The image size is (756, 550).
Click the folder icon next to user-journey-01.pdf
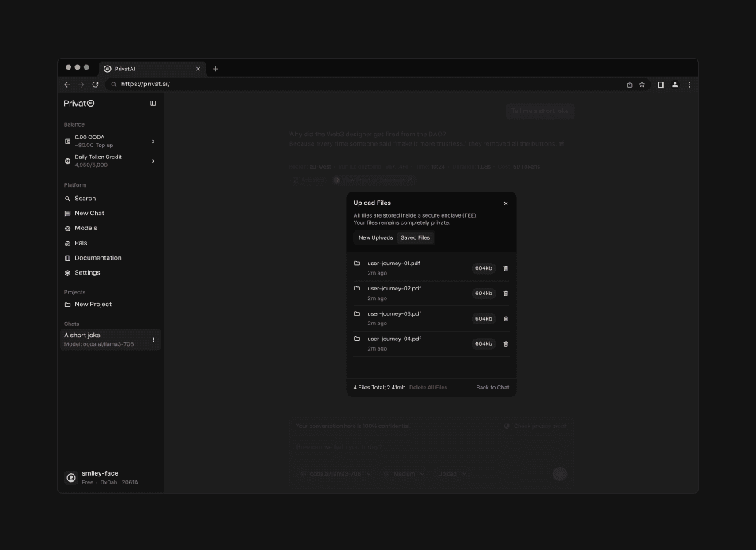356,265
